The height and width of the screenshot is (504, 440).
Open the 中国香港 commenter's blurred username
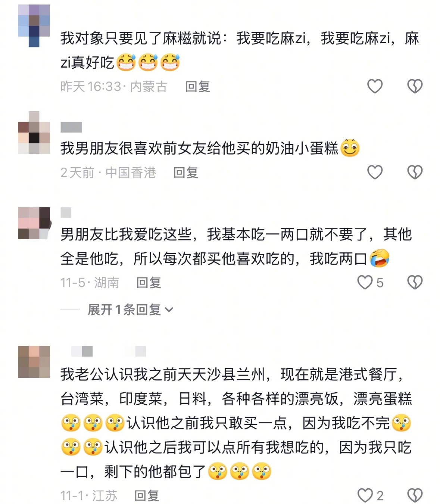click(71, 127)
